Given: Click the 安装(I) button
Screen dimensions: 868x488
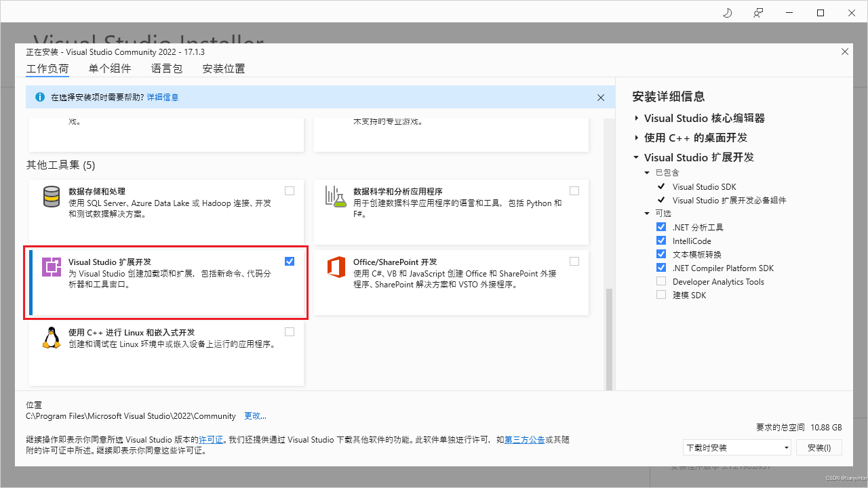Looking at the screenshot, I should coord(819,447).
